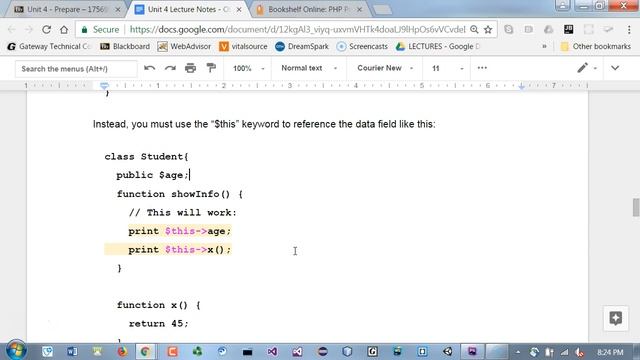Click the taskbar clock showing 8:24 PM

610,352
